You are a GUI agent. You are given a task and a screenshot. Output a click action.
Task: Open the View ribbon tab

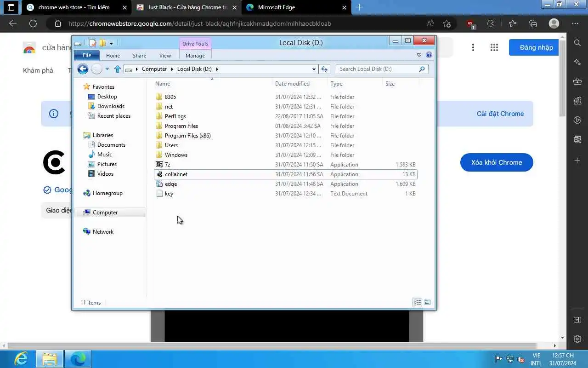(x=165, y=56)
